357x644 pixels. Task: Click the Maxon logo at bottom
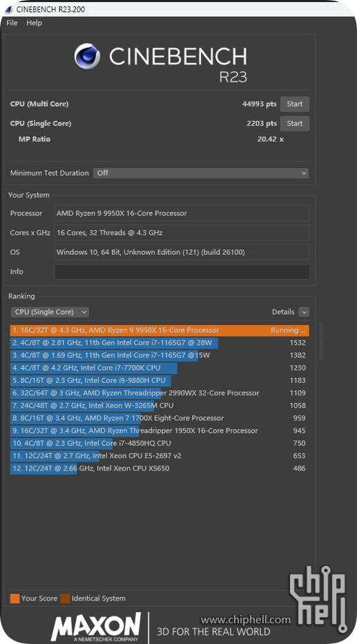[x=95, y=627]
